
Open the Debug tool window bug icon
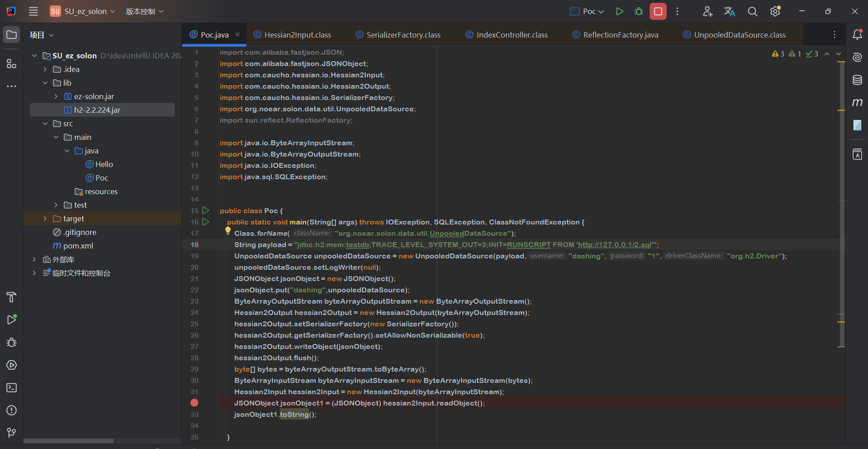[12, 342]
